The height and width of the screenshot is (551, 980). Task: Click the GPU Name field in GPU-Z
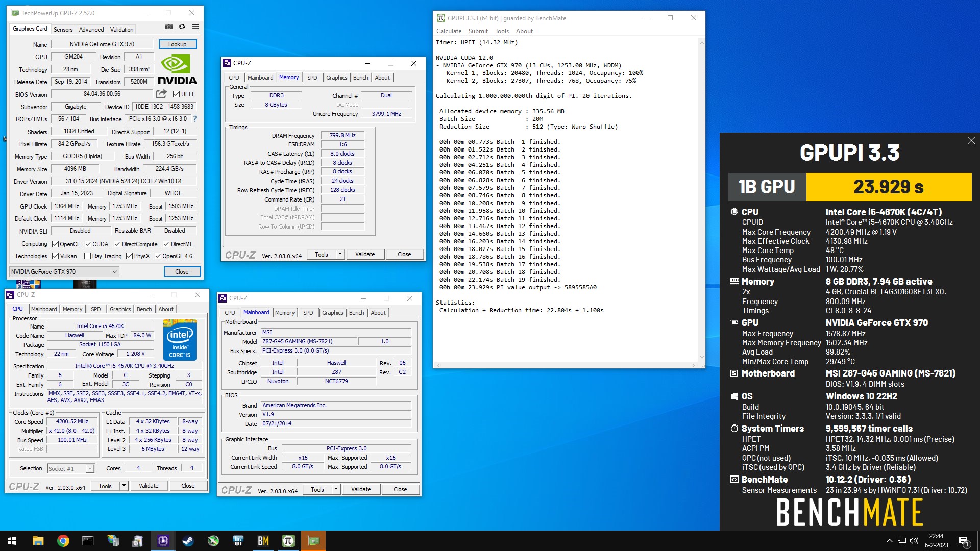coord(102,44)
